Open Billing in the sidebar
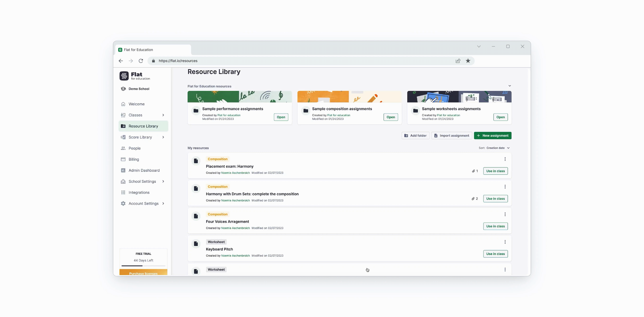Viewport: 644px width, 317px height. 143,159
